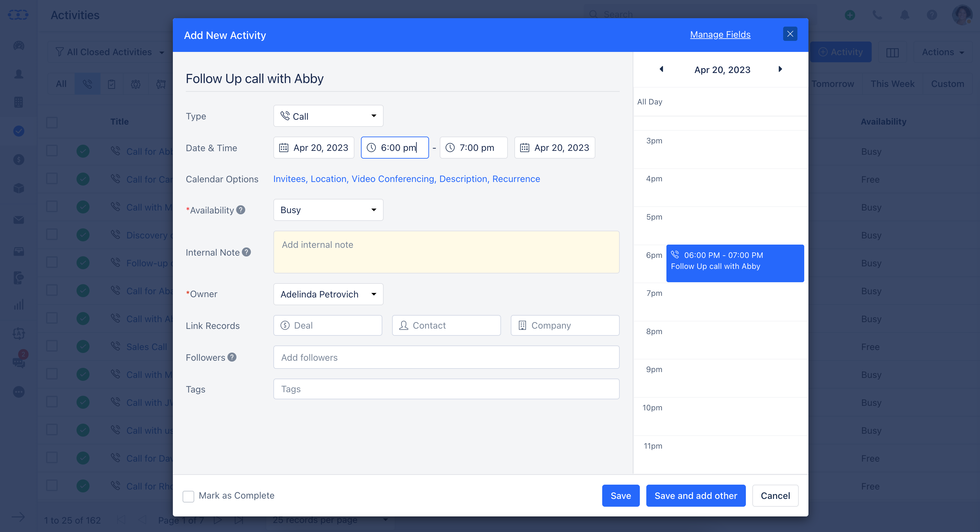Select the Custom filter tab
Image resolution: width=980 pixels, height=532 pixels.
coord(947,84)
